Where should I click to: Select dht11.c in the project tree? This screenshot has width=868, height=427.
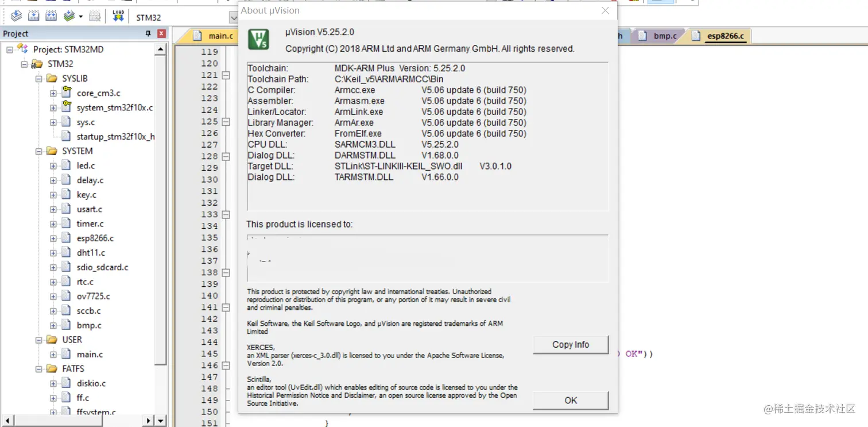[91, 252]
